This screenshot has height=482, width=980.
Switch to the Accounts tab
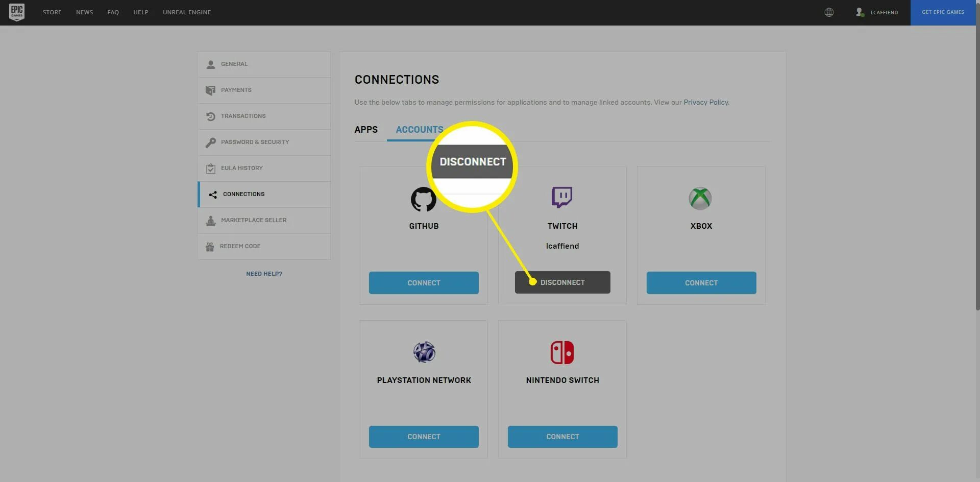(x=420, y=130)
